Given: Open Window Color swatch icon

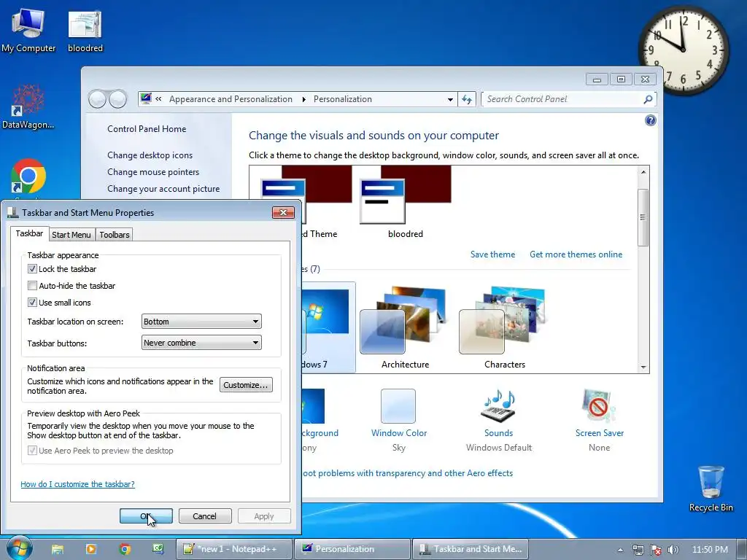Looking at the screenshot, I should [x=398, y=405].
